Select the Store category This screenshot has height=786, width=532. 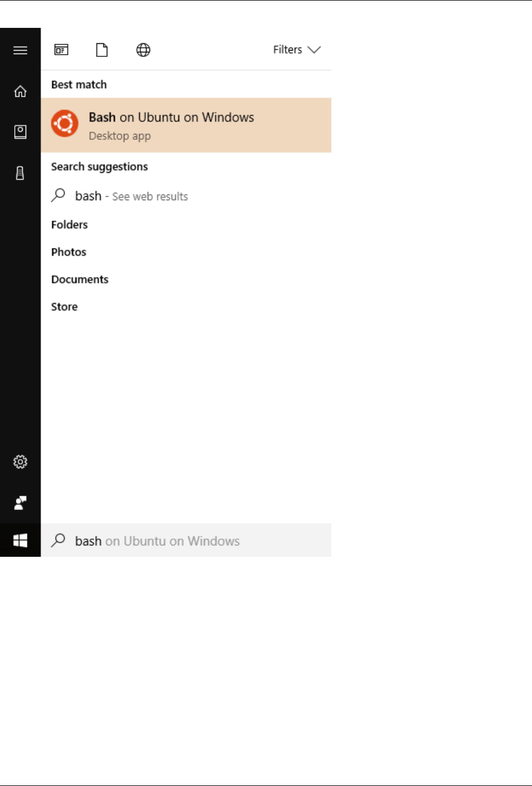[64, 307]
